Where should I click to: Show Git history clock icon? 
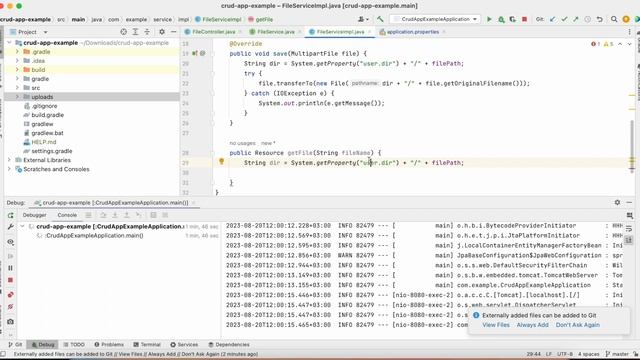point(587,19)
